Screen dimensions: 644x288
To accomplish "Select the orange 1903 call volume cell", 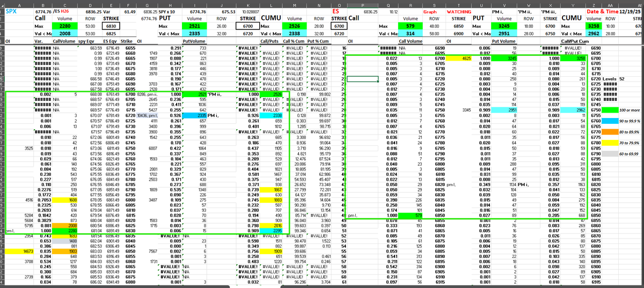I will (x=64, y=251).
